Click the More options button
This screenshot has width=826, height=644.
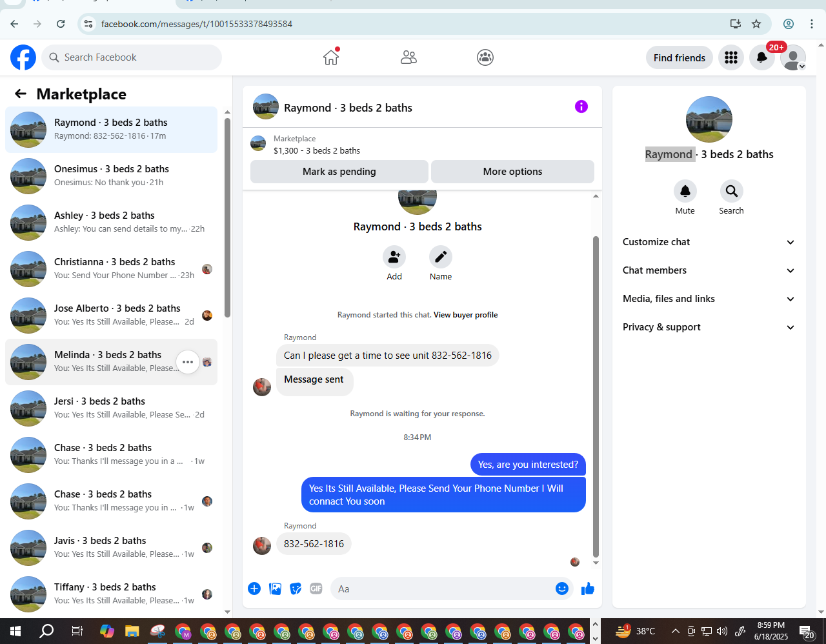click(x=512, y=172)
